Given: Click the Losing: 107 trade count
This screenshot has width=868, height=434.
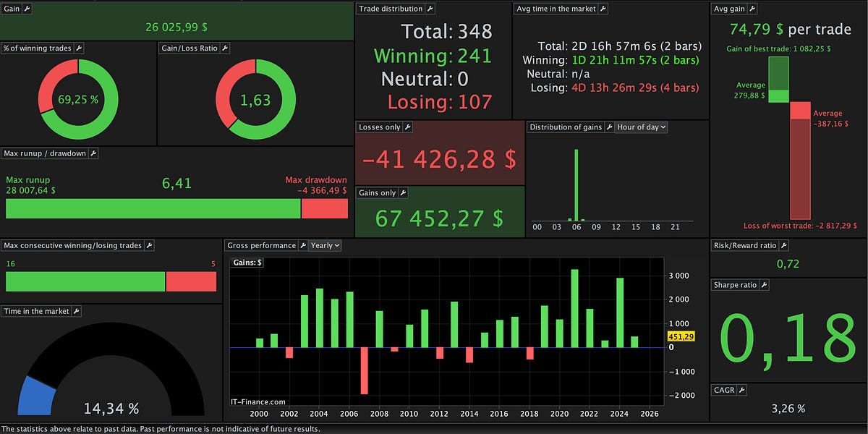Looking at the screenshot, I should tap(440, 102).
